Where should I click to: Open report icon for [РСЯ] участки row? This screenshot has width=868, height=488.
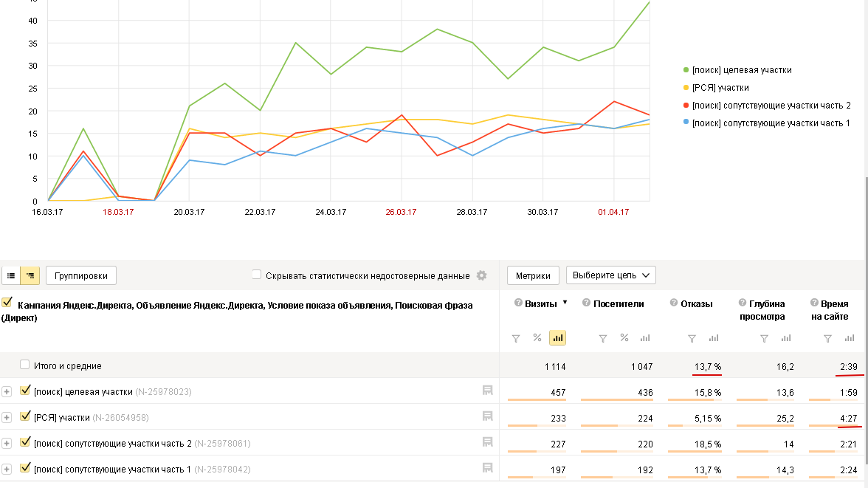487,417
